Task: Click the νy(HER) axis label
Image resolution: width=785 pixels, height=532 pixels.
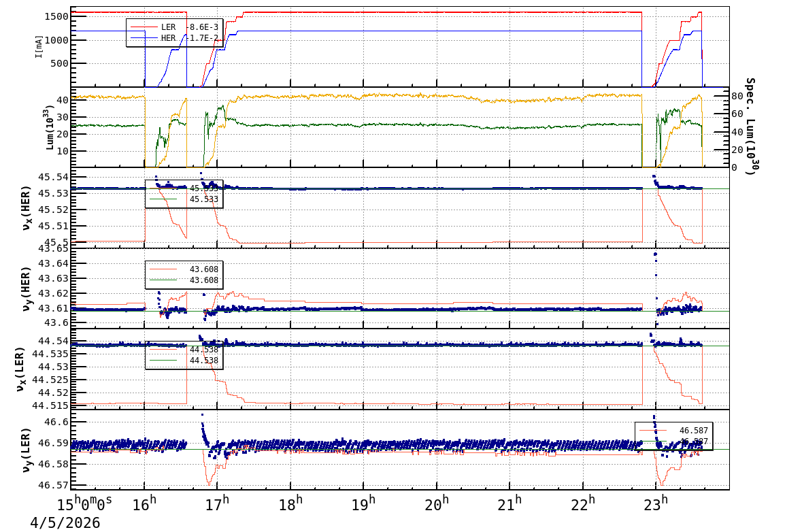Action: [x=27, y=288]
